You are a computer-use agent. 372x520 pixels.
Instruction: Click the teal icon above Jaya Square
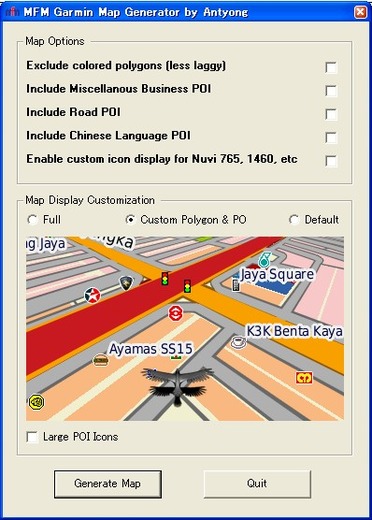[x=264, y=259]
